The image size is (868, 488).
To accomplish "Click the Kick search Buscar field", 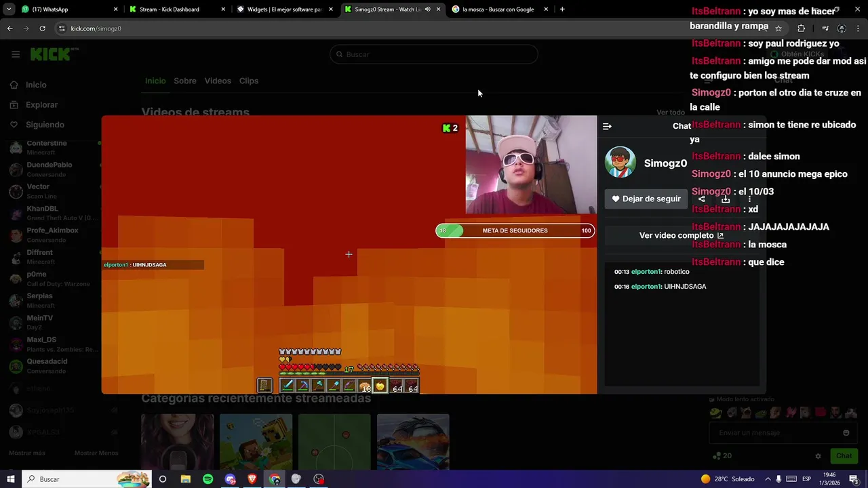I will tap(434, 54).
